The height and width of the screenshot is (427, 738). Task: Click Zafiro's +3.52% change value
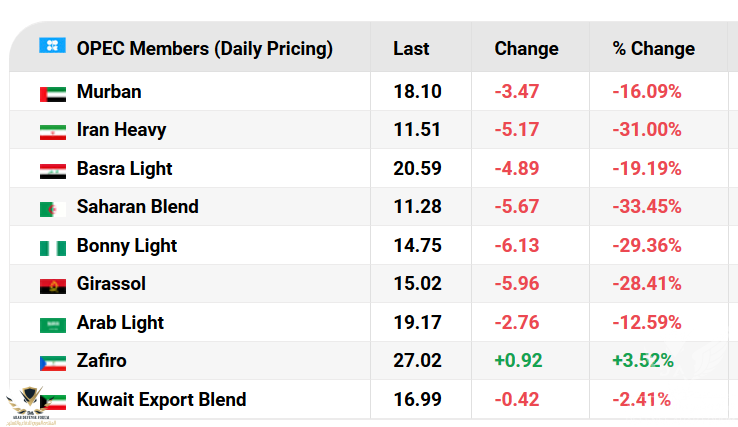click(x=643, y=361)
